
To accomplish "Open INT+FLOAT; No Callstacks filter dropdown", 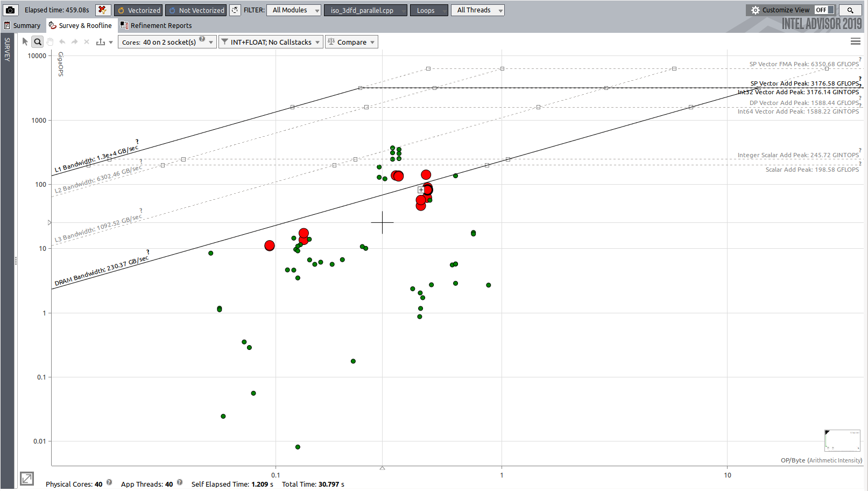I will coord(271,42).
